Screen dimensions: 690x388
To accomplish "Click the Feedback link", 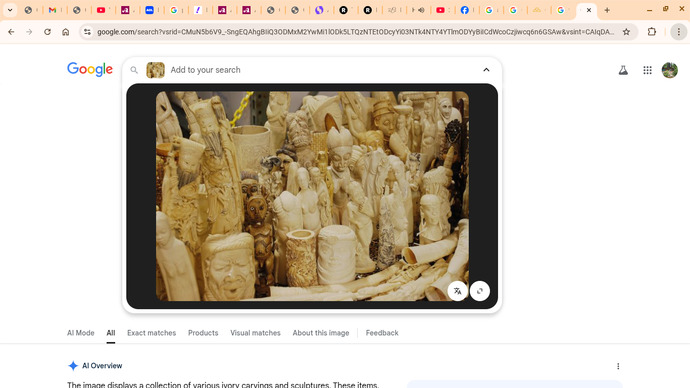I will (x=382, y=333).
